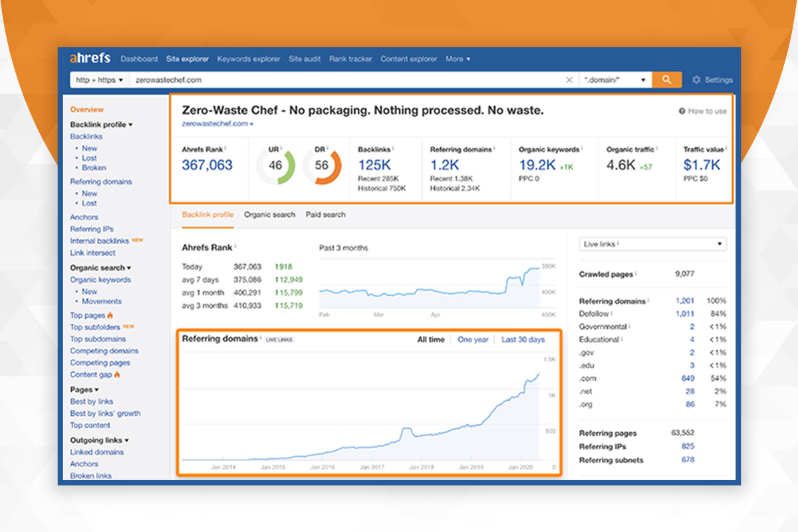Viewport: 798px width, 532px height.
Task: Switch the chart range to One year
Action: point(473,340)
